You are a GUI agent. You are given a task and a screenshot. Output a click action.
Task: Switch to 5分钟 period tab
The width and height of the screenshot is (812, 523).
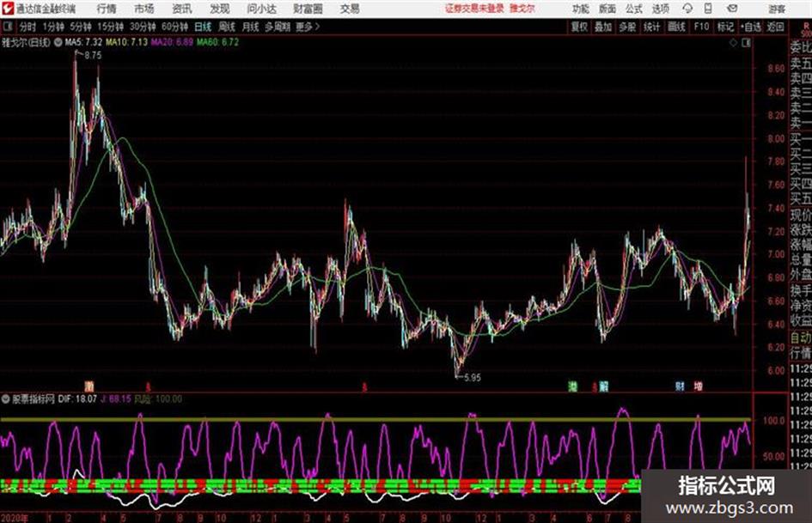(x=81, y=27)
